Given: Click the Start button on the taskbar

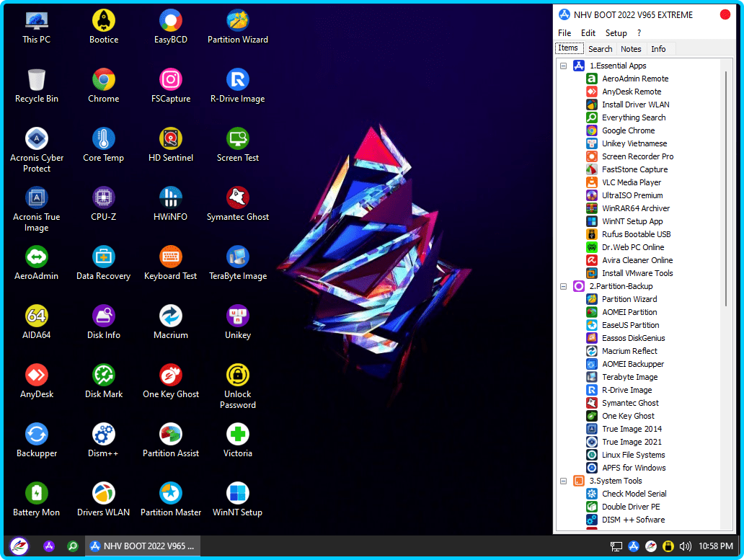Looking at the screenshot, I should [19, 546].
